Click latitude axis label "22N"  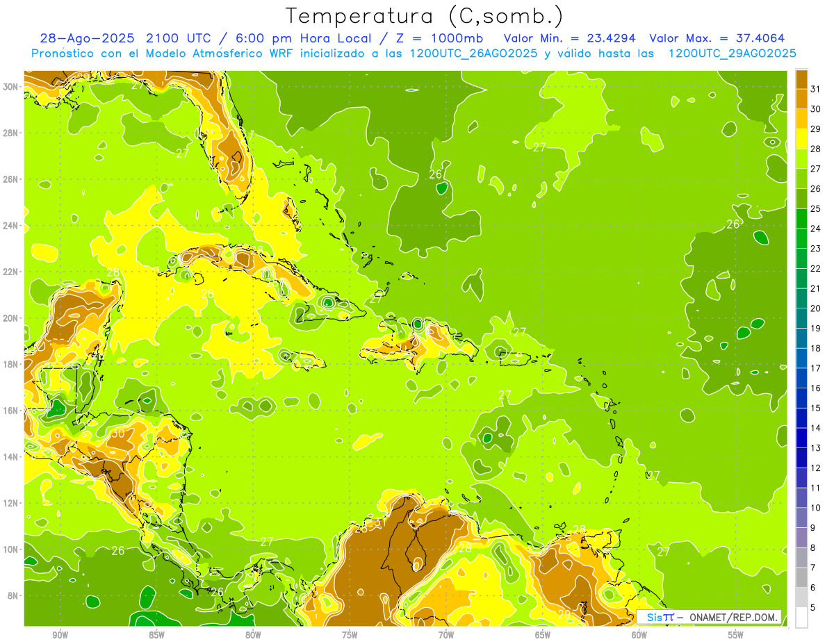tap(10, 272)
